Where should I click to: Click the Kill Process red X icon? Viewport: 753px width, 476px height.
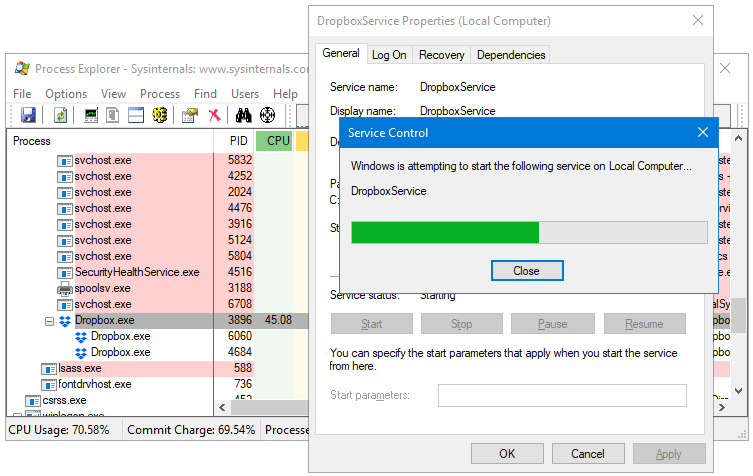point(214,116)
